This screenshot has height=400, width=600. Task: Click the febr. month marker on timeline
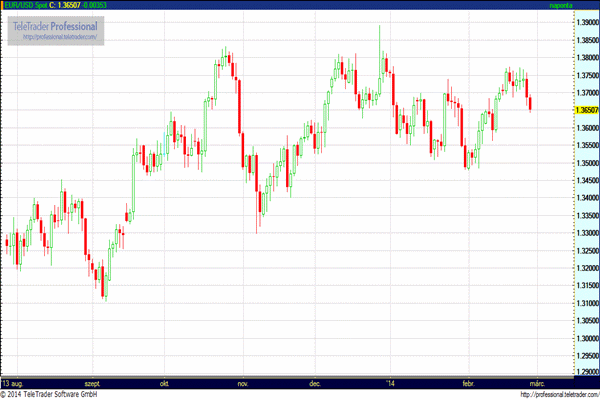coord(468,383)
